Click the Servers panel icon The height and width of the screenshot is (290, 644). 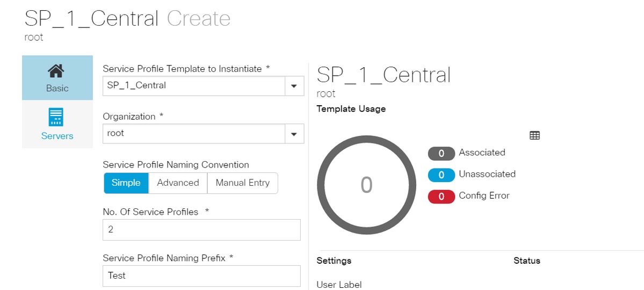click(x=56, y=117)
